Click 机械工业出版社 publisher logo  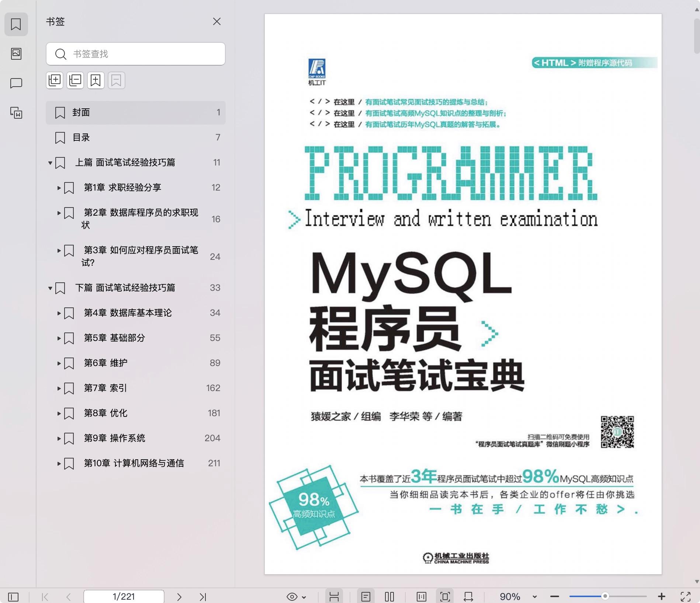pyautogui.click(x=456, y=558)
